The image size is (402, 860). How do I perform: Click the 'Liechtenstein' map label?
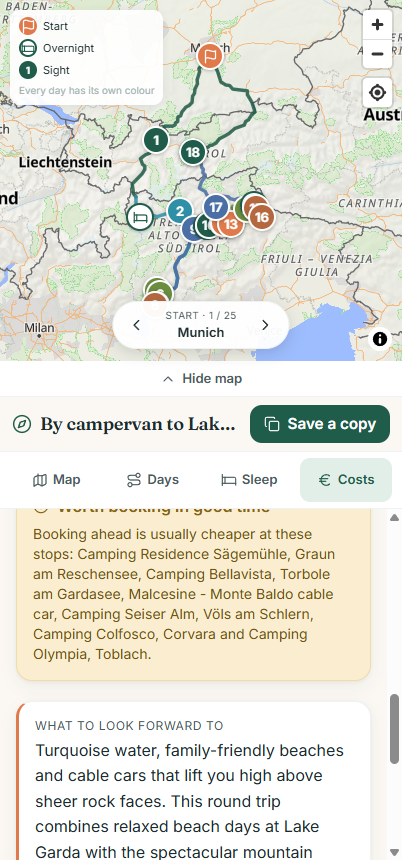pyautogui.click(x=65, y=162)
